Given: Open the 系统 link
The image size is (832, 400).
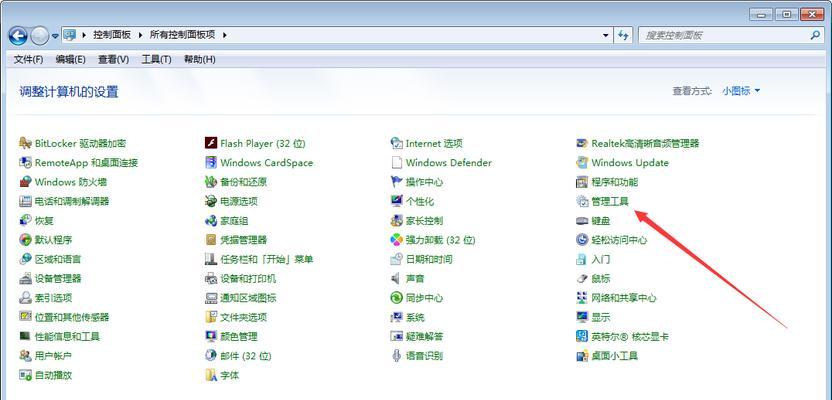Looking at the screenshot, I should 415,317.
